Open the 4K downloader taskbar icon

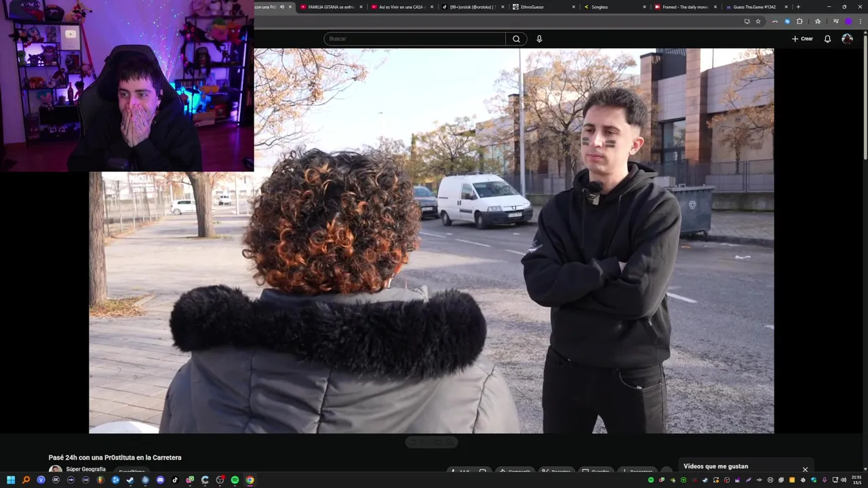click(56, 480)
